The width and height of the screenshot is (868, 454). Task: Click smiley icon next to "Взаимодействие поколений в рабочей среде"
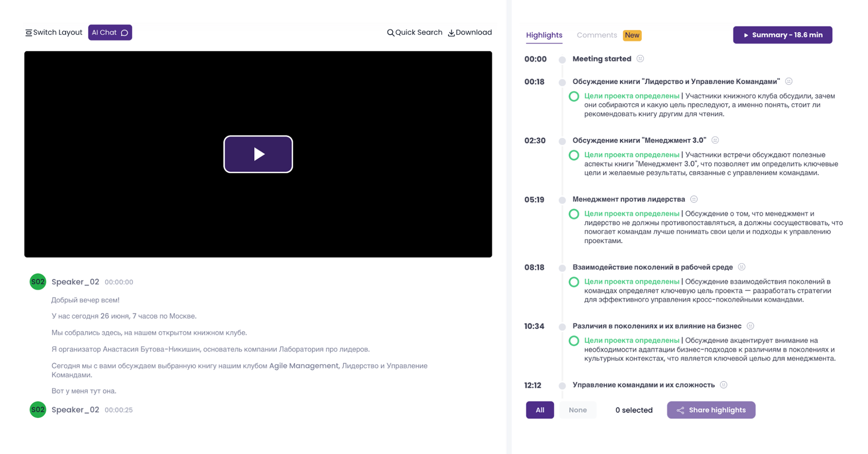click(x=741, y=267)
